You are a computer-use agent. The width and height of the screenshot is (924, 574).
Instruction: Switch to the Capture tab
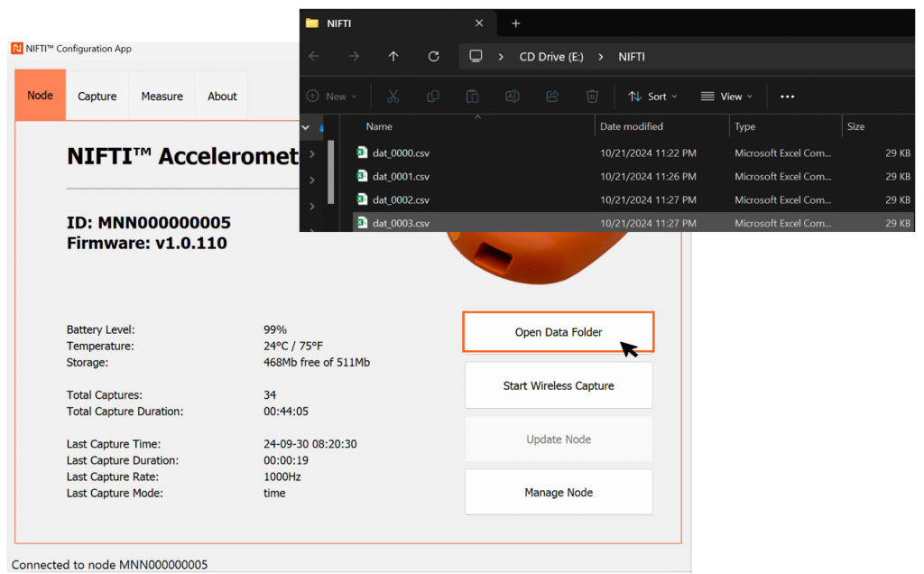(x=97, y=96)
